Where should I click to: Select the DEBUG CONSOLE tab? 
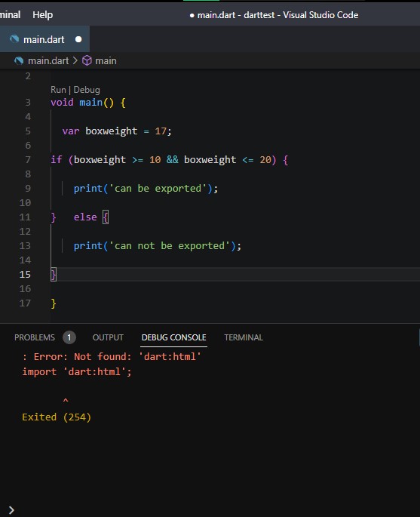click(173, 337)
